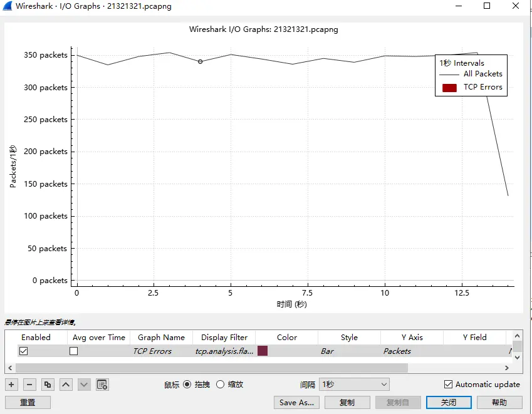The width and height of the screenshot is (532, 414).
Task: Click the graph title Wireshark I/O Graphs: 21321321.pcapng
Action: click(264, 29)
